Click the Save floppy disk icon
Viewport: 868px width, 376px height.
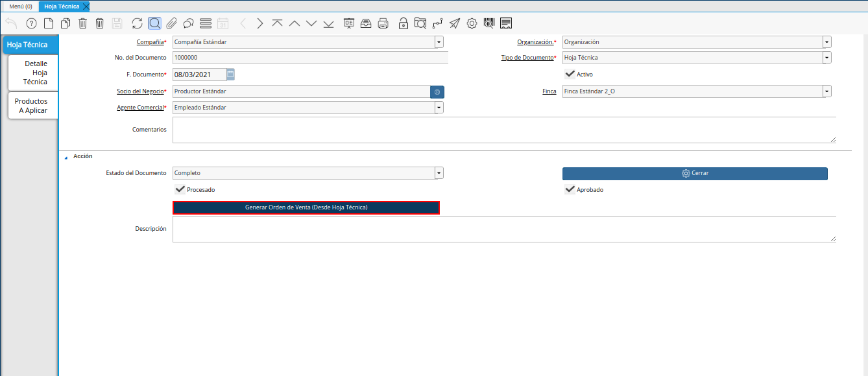117,24
